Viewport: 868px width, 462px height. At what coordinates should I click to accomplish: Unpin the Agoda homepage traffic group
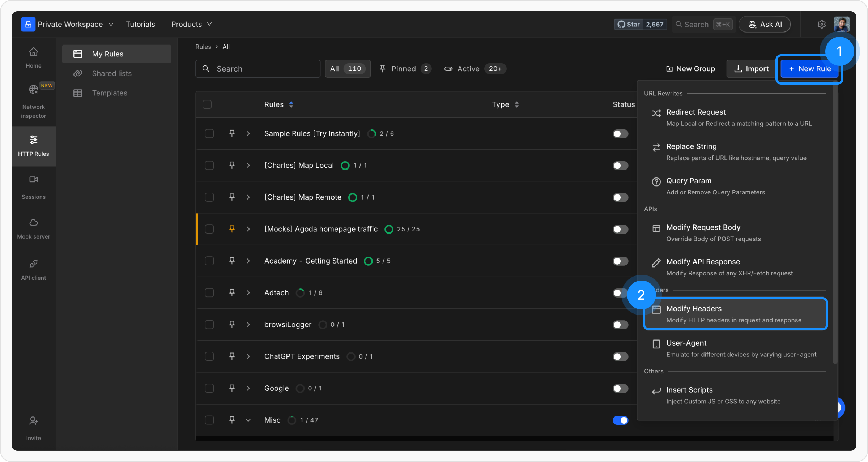click(x=232, y=229)
